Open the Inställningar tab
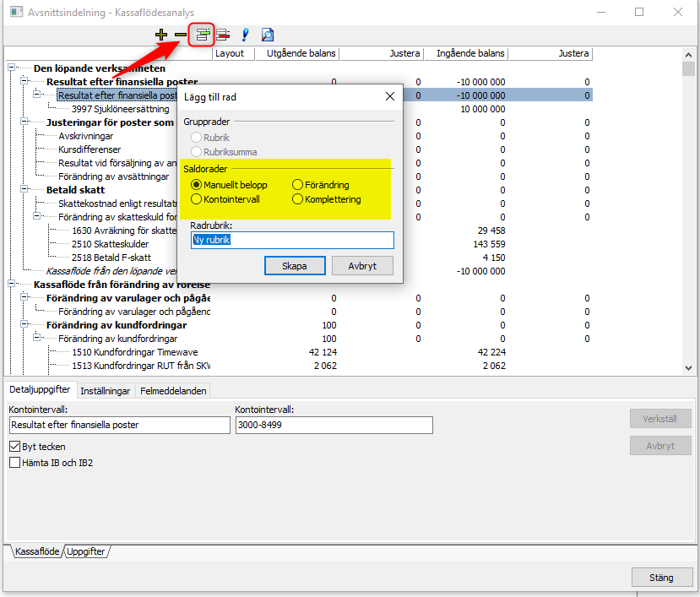The image size is (700, 597). click(105, 391)
